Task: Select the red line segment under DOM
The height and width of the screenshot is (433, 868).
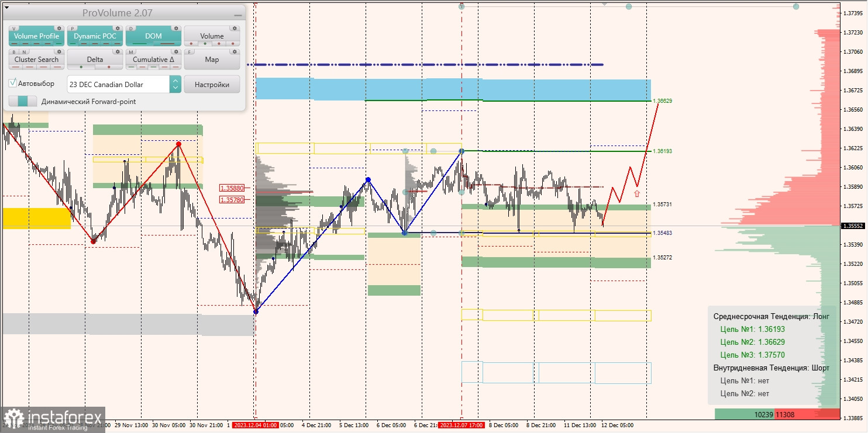Action: pyautogui.click(x=168, y=44)
